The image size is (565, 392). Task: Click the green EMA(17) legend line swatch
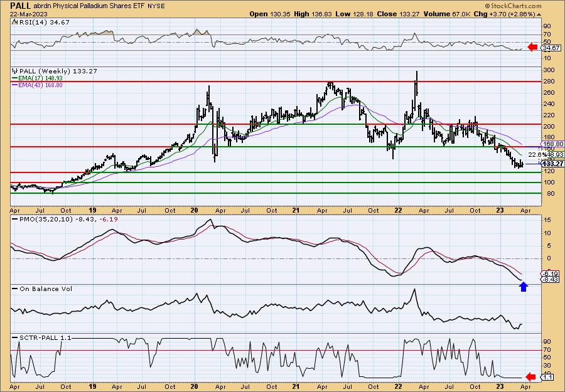[15, 78]
